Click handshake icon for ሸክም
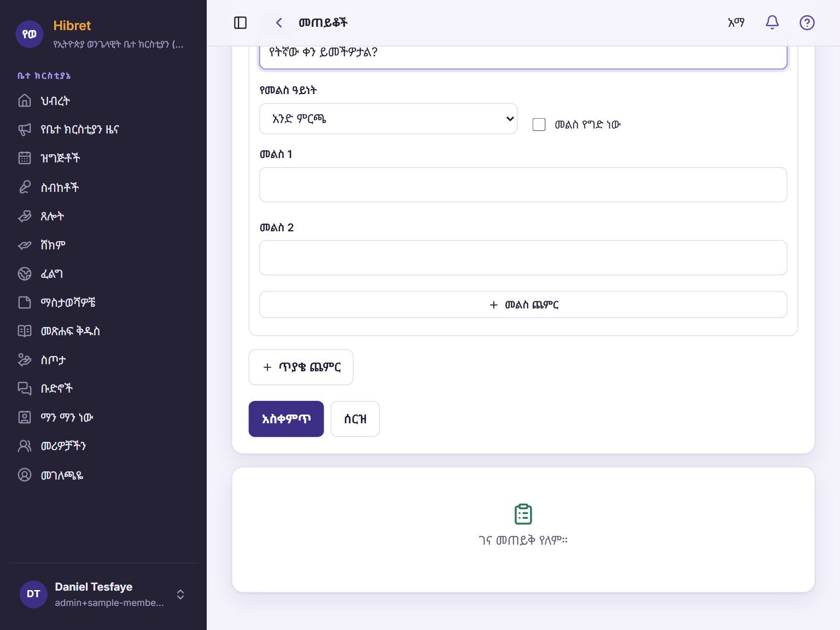 (25, 244)
